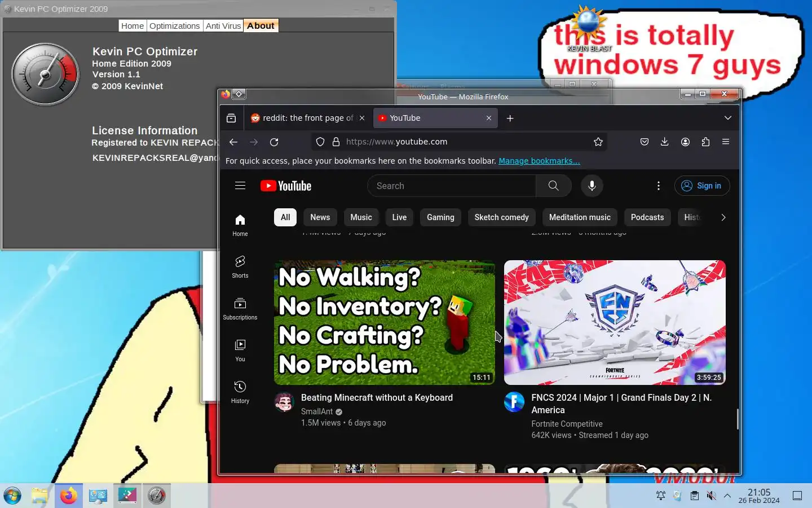Click the Start orb on taskbar
The image size is (812, 508).
pos(12,496)
